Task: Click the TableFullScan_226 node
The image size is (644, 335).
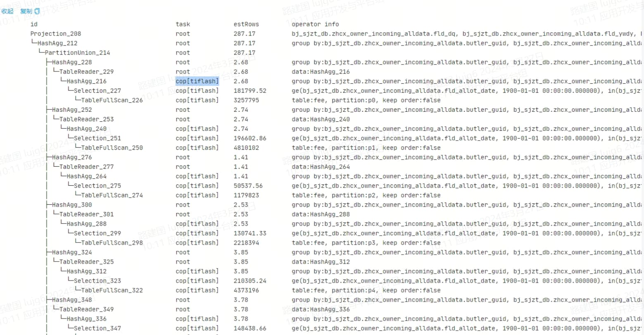Action: [x=112, y=100]
